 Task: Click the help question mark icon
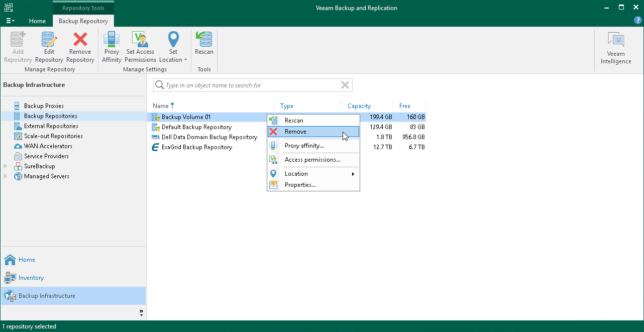point(637,21)
